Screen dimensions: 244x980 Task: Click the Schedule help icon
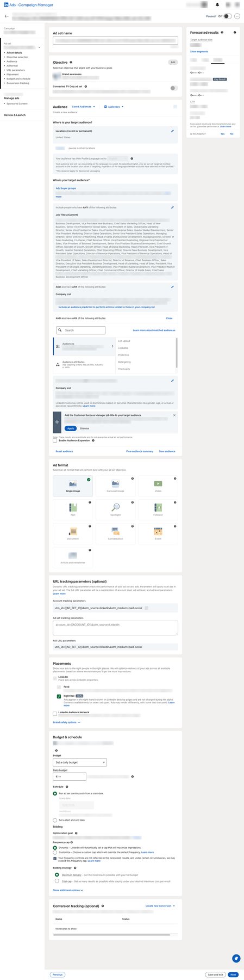[67, 787]
